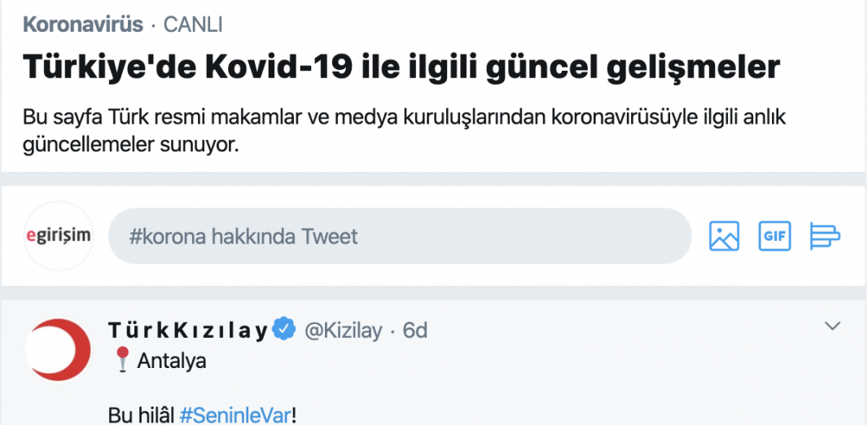
Task: Select the CANLI live indicator
Action: (193, 25)
